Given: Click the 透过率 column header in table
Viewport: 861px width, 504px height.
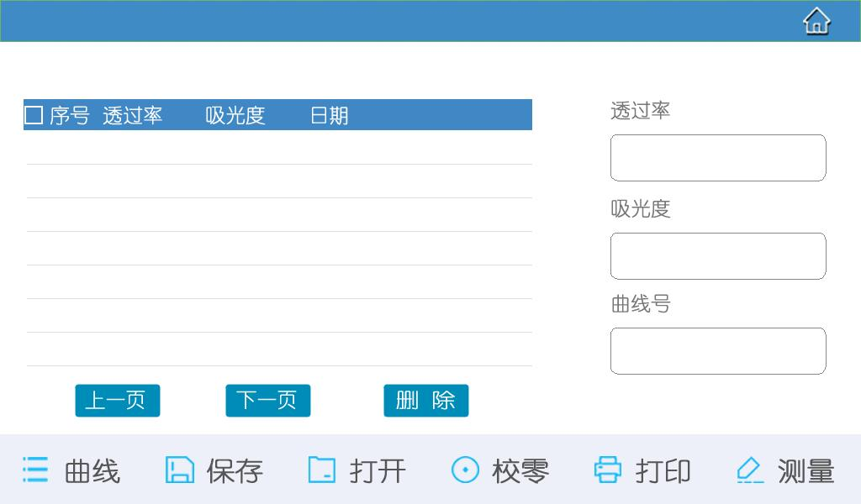Looking at the screenshot, I should 132,116.
